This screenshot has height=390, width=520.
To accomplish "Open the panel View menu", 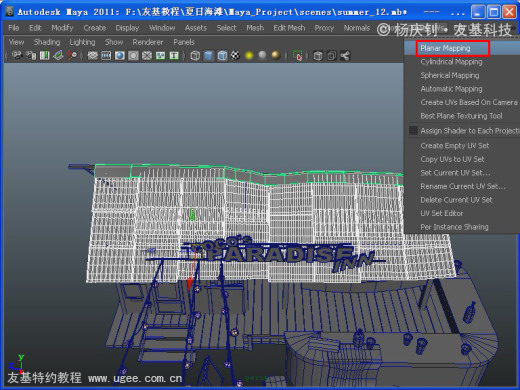I will [16, 42].
